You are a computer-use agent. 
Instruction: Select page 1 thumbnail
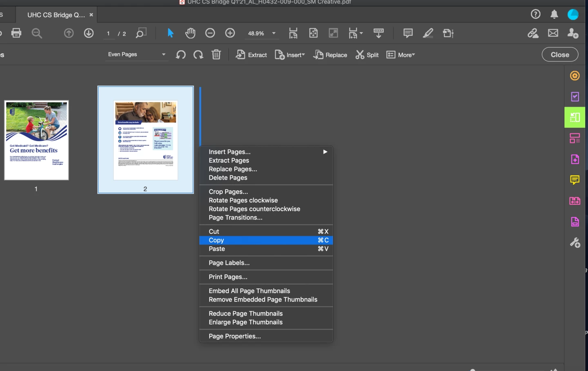[36, 140]
